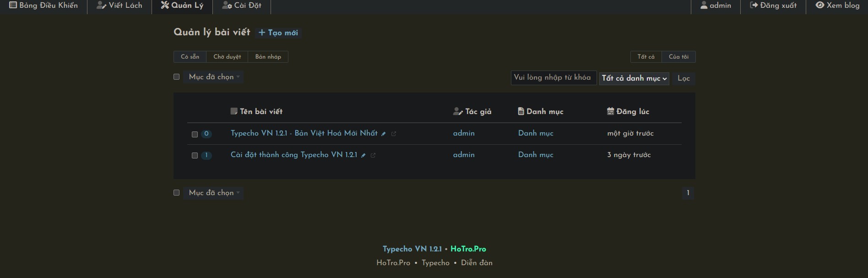Open post Cài đặt thành công Typecho VN 1.2.1
The image size is (868, 278).
pos(294,155)
